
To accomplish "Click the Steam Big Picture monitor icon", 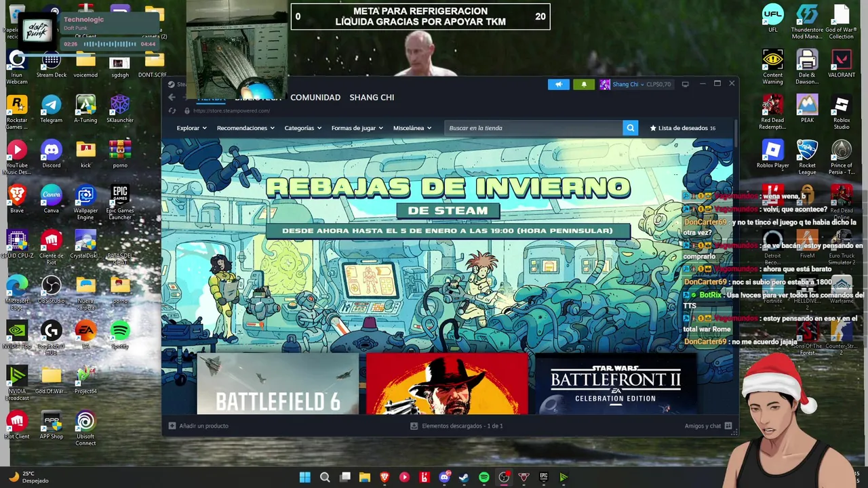I will tap(685, 85).
